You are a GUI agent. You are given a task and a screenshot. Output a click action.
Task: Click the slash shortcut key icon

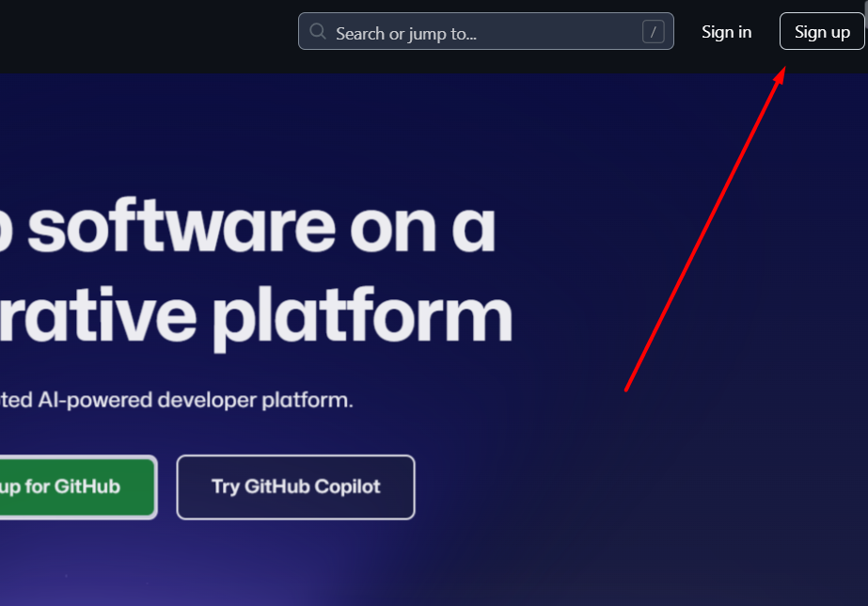pyautogui.click(x=654, y=32)
